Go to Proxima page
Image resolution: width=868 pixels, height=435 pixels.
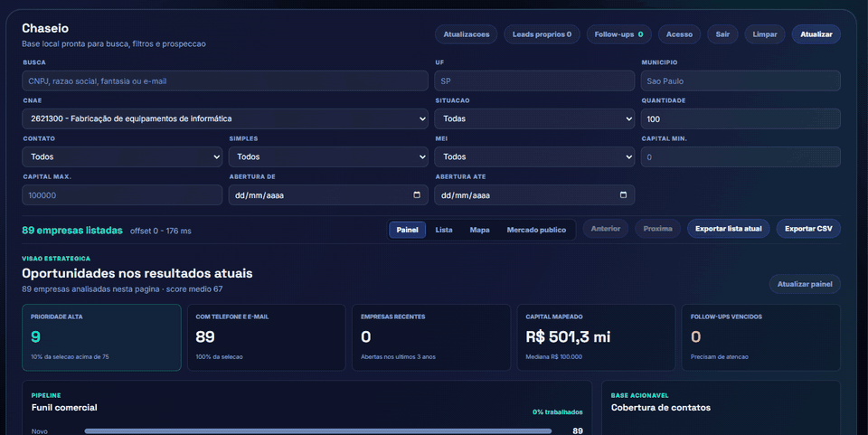(657, 229)
